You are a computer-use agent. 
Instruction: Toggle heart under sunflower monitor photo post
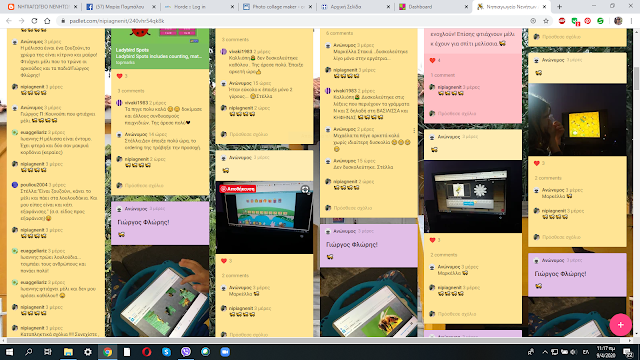(x=433, y=240)
